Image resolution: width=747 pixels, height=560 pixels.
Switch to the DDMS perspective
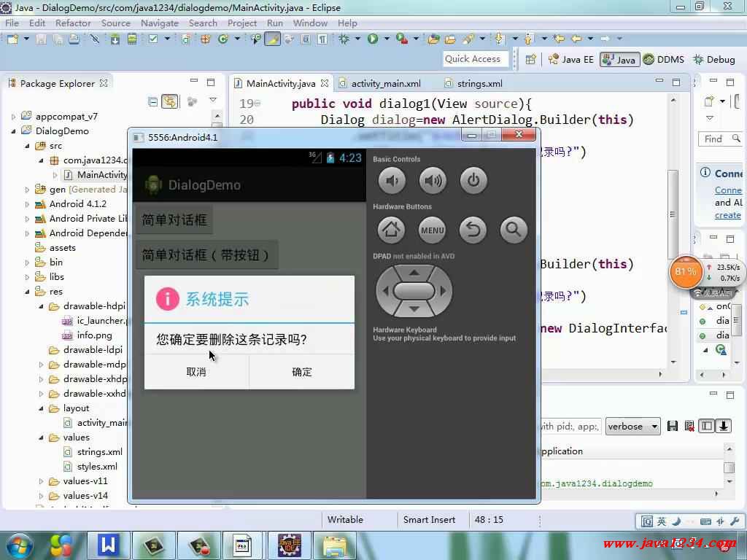click(664, 60)
